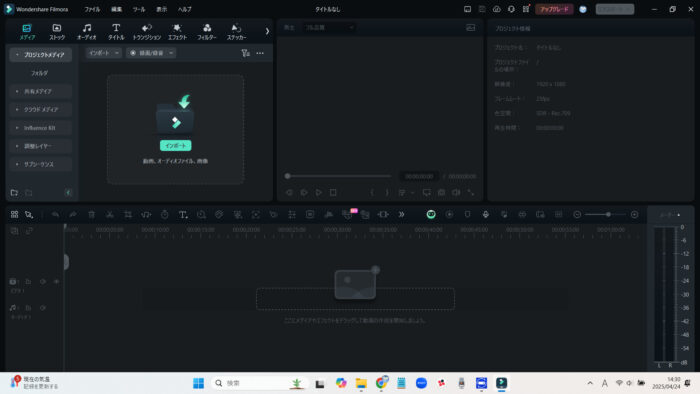
Task: Open the メディア (Media) tab
Action: pyautogui.click(x=27, y=32)
